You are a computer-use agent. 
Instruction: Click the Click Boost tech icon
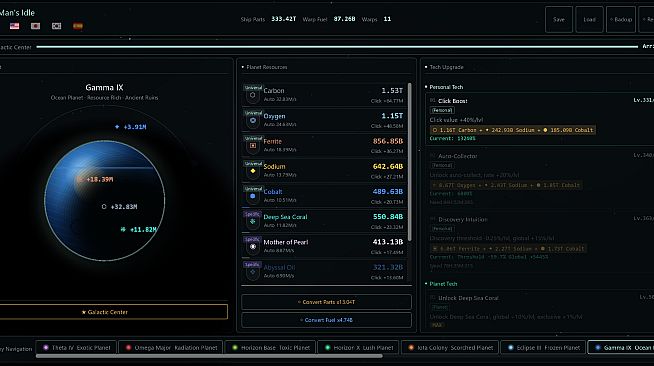[433, 100]
